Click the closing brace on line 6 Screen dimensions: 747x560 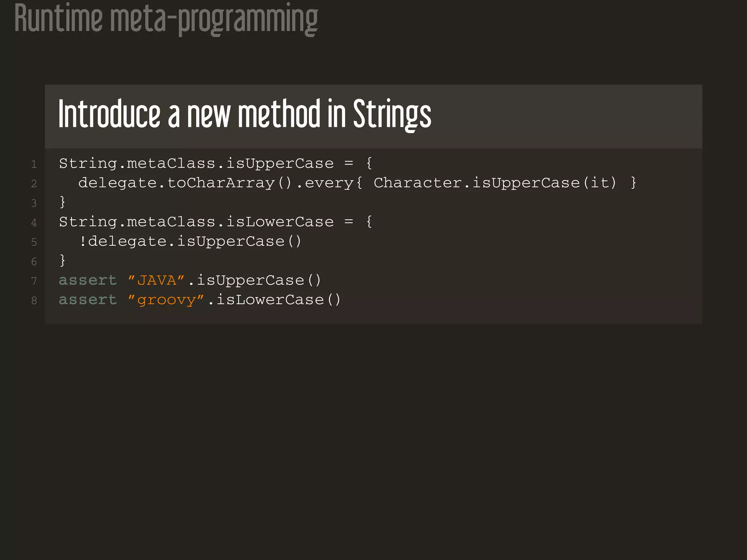pos(62,260)
